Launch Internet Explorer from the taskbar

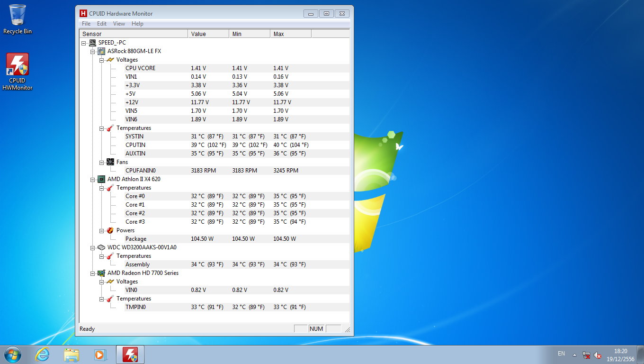coord(43,355)
